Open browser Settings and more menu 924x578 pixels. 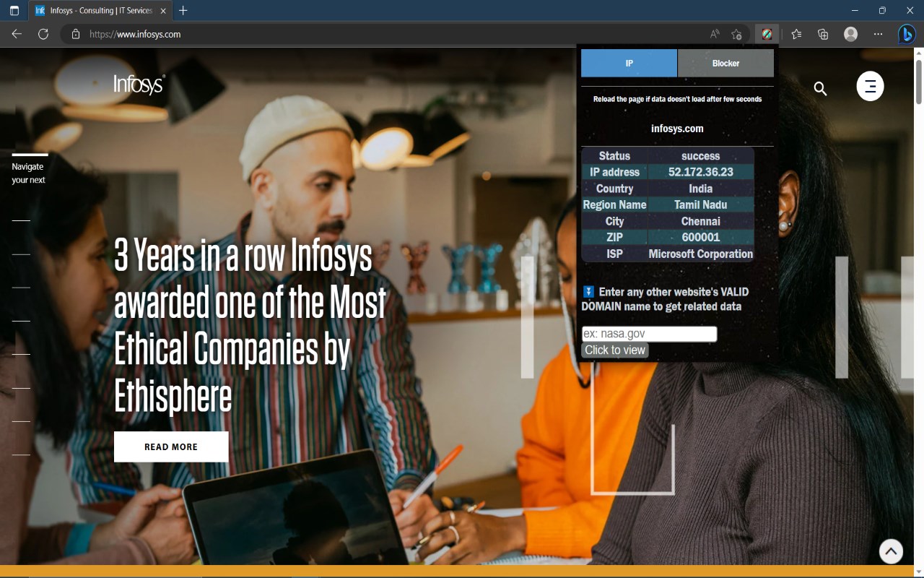[x=878, y=34]
